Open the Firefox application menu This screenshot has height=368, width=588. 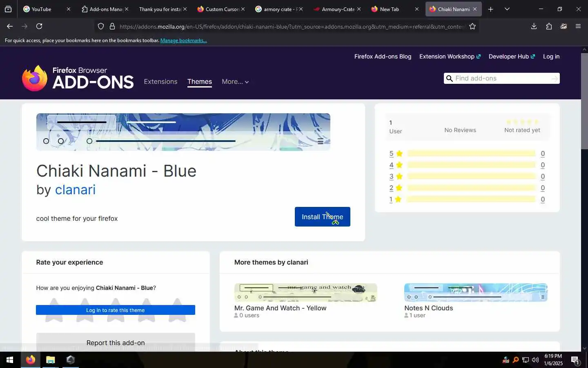(x=578, y=26)
